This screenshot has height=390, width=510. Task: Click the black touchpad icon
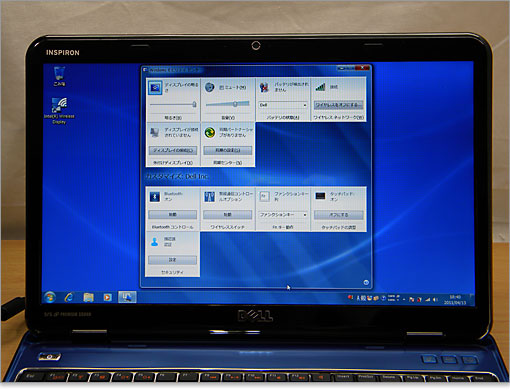tap(320, 196)
